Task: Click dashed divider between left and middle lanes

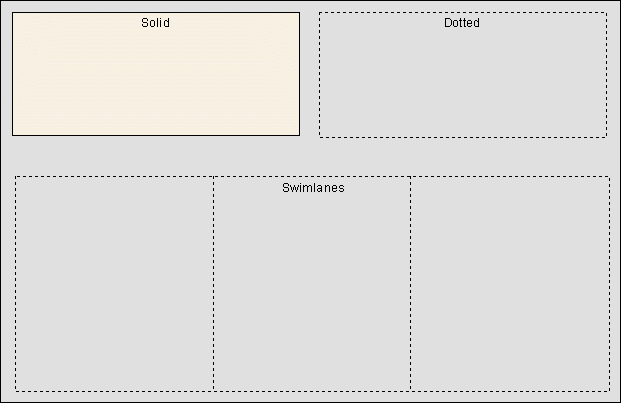Action: tap(213, 284)
